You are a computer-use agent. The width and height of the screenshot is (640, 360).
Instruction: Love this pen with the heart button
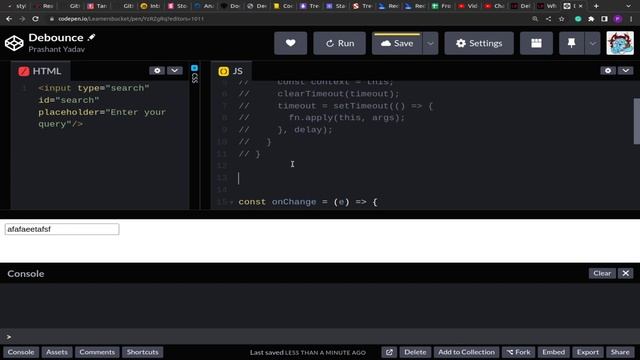[x=291, y=43]
